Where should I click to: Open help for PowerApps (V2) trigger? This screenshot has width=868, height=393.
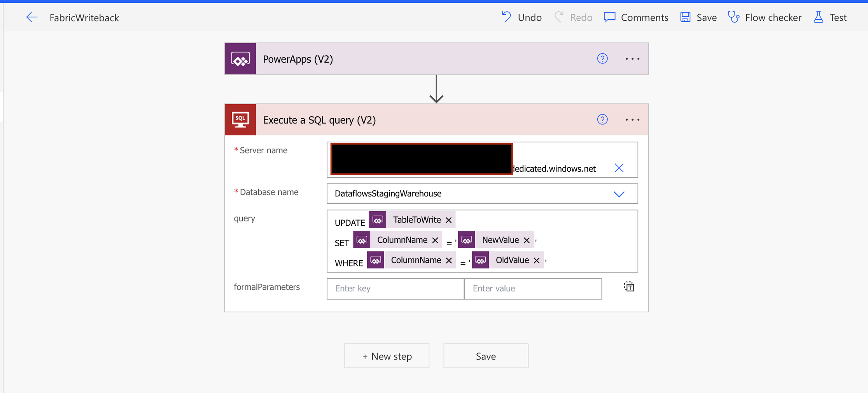tap(602, 59)
